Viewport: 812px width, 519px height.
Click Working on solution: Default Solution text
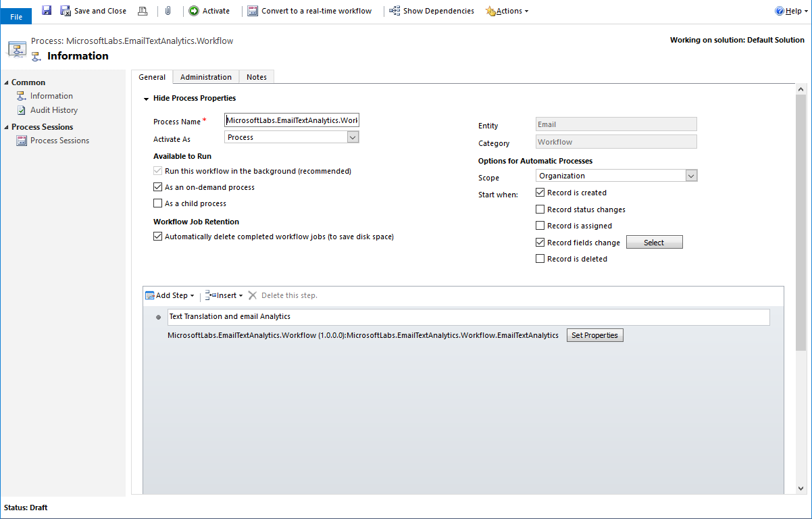737,40
